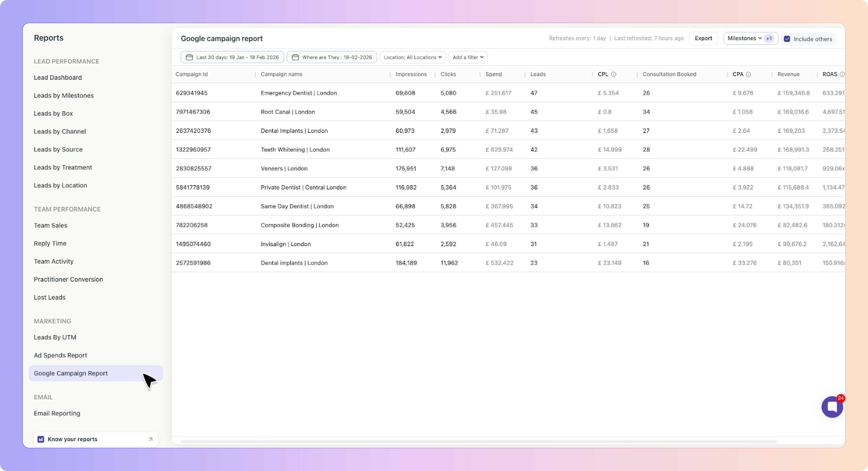Open the Ad Spends Report page

coord(60,355)
